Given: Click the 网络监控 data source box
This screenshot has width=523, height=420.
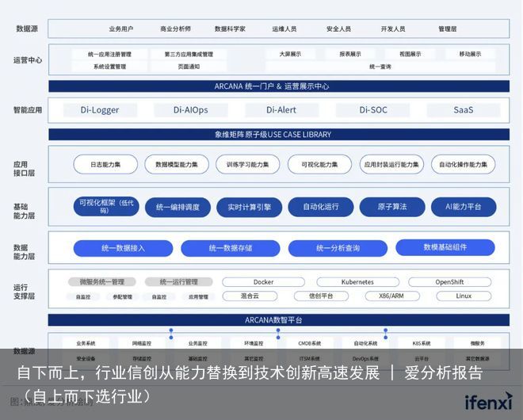Looking at the screenshot, I should coord(142,343).
